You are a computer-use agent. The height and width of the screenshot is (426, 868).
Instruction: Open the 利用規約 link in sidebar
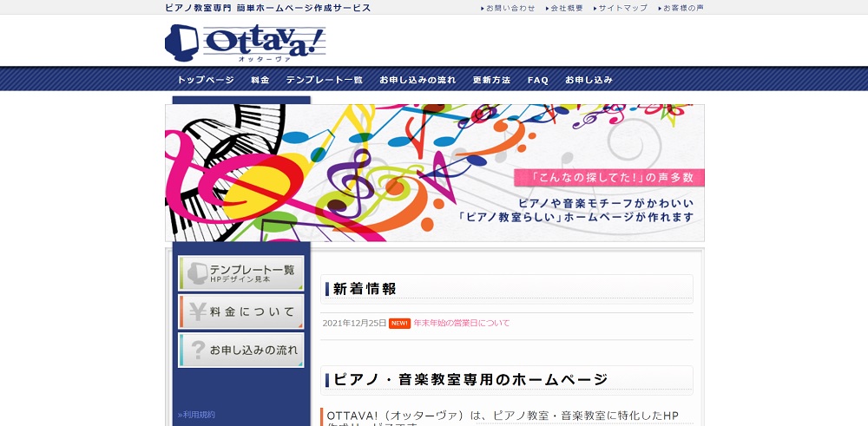[196, 415]
